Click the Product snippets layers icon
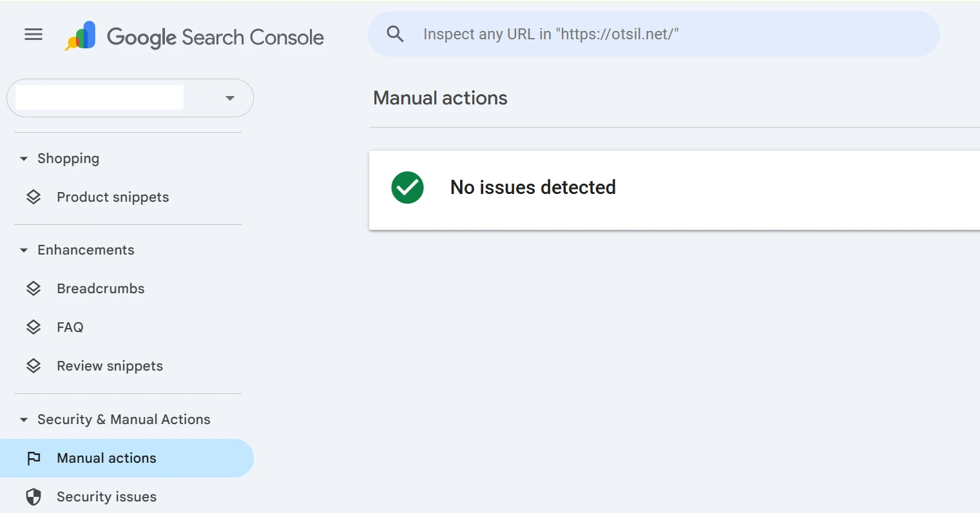 click(34, 197)
